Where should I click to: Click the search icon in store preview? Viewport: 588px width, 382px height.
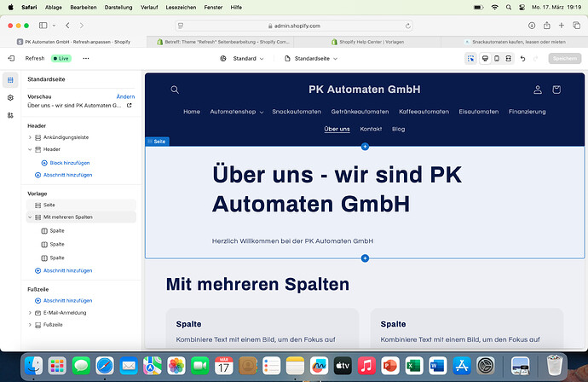point(175,90)
